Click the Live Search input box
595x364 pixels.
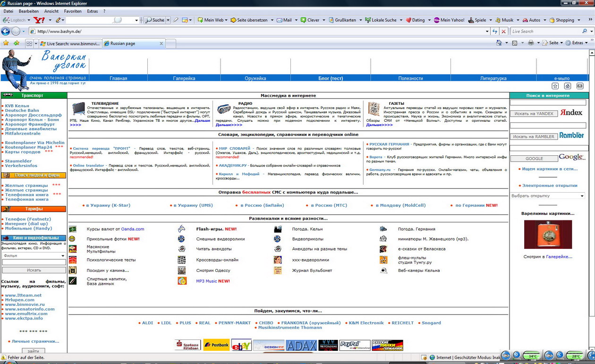tap(546, 32)
